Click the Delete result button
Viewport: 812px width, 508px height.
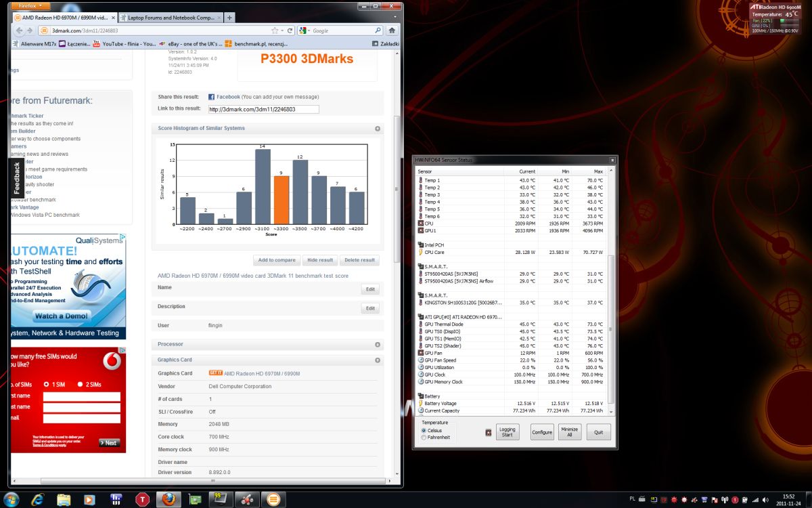pyautogui.click(x=359, y=260)
